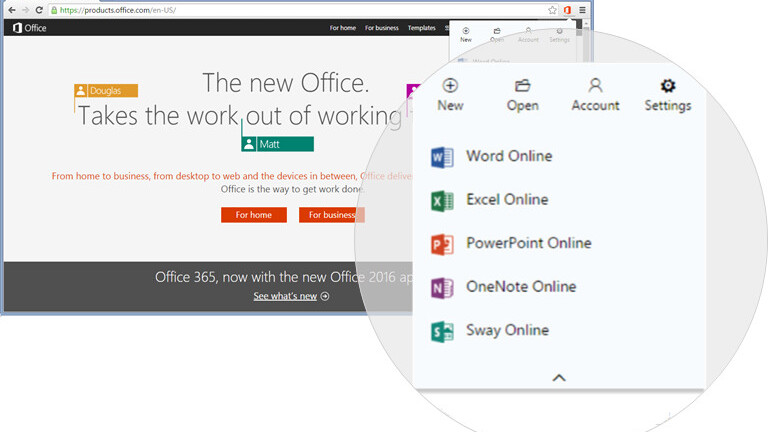Open the Settings gear icon
This screenshot has width=768, height=432.
pyautogui.click(x=668, y=87)
